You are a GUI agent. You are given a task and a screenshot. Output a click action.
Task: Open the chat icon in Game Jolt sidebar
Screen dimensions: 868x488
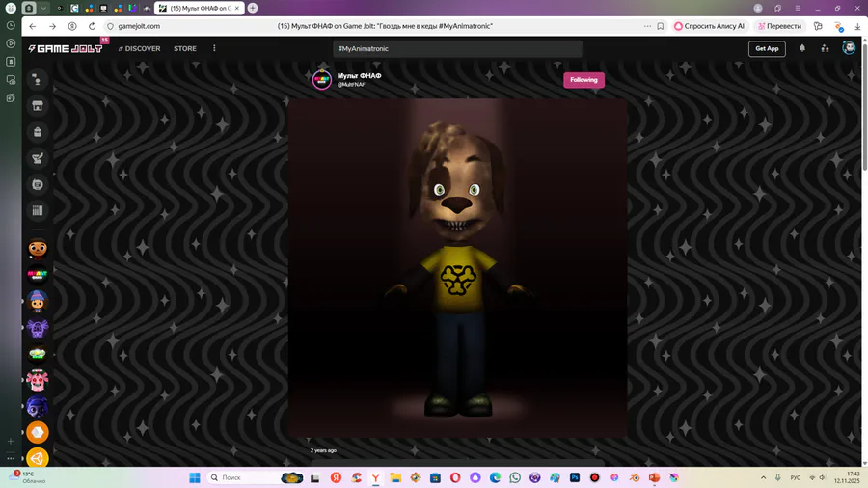[37, 80]
